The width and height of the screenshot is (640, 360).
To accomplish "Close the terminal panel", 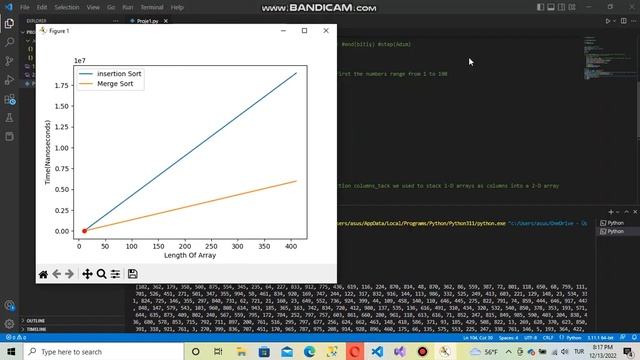I will click(x=635, y=212).
